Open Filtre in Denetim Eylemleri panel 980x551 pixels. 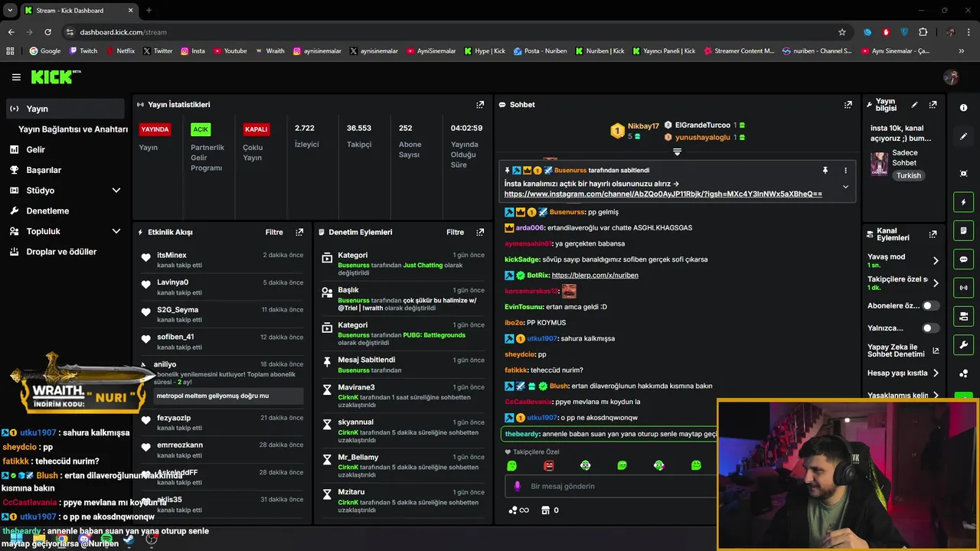coord(455,232)
